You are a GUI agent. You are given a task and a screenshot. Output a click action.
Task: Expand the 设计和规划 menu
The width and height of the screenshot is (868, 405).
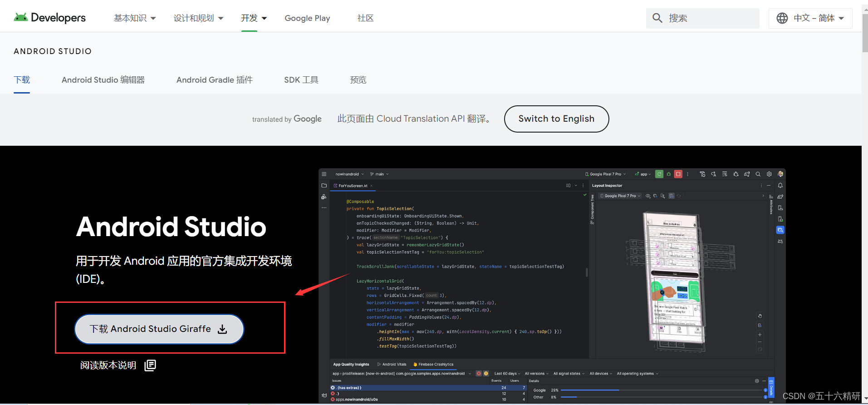point(198,18)
